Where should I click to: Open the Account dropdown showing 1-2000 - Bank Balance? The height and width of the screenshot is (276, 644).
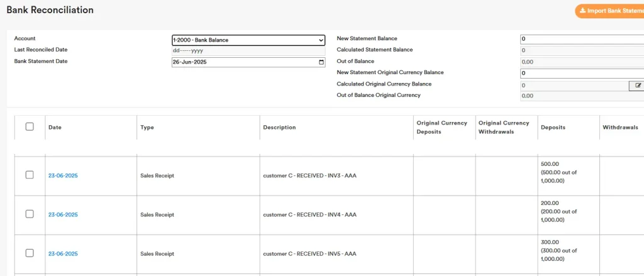tap(248, 40)
